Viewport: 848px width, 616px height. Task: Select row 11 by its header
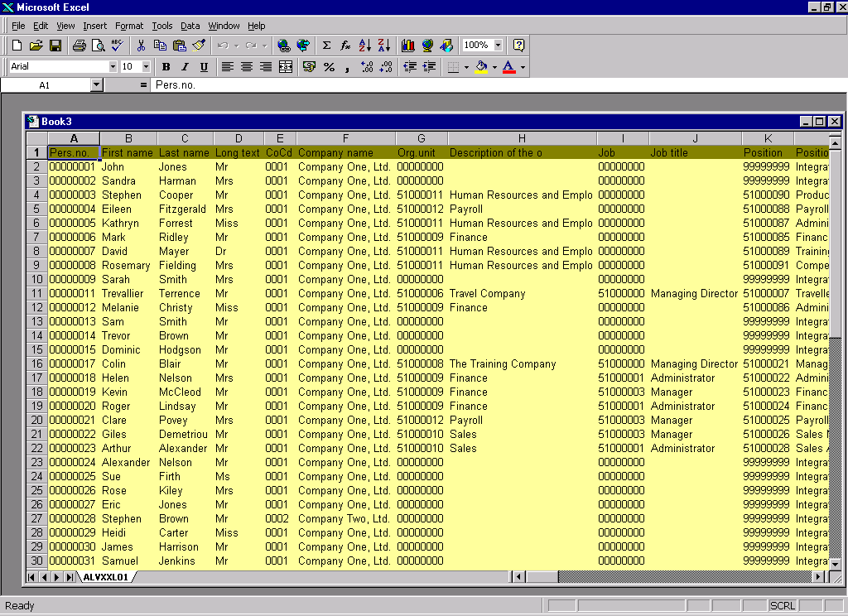click(x=36, y=293)
